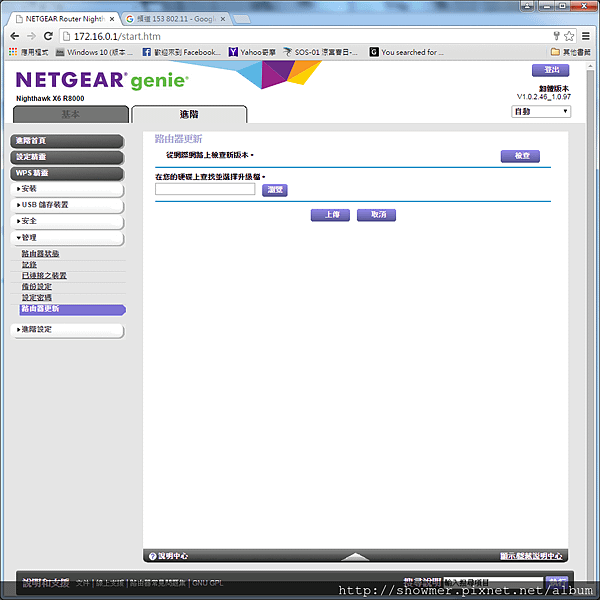Open 路由器常見問題集 link
This screenshot has height=600, width=600.
158,583
